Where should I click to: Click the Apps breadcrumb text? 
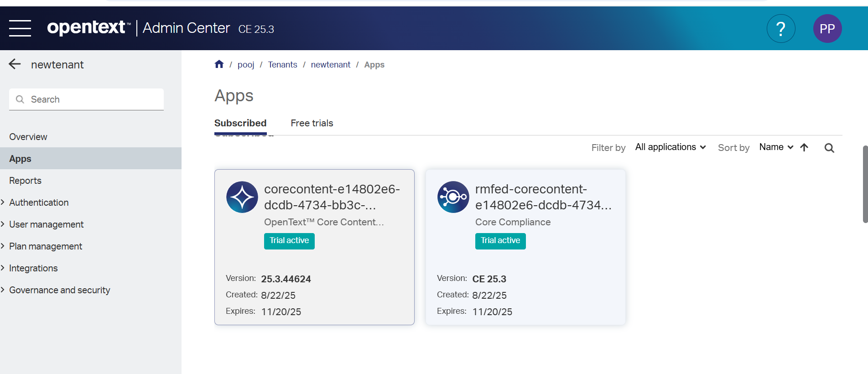(x=374, y=65)
